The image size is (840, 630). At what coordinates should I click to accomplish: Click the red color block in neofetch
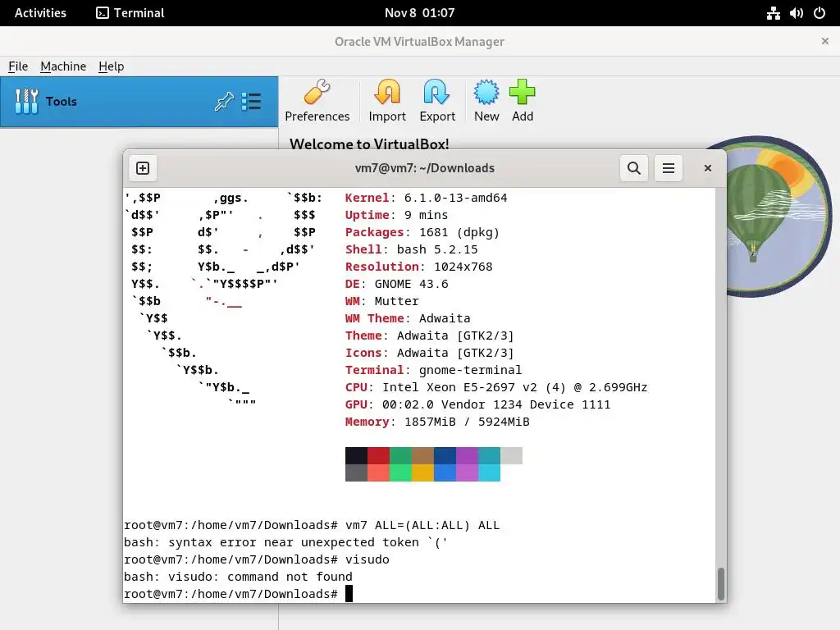coord(378,455)
